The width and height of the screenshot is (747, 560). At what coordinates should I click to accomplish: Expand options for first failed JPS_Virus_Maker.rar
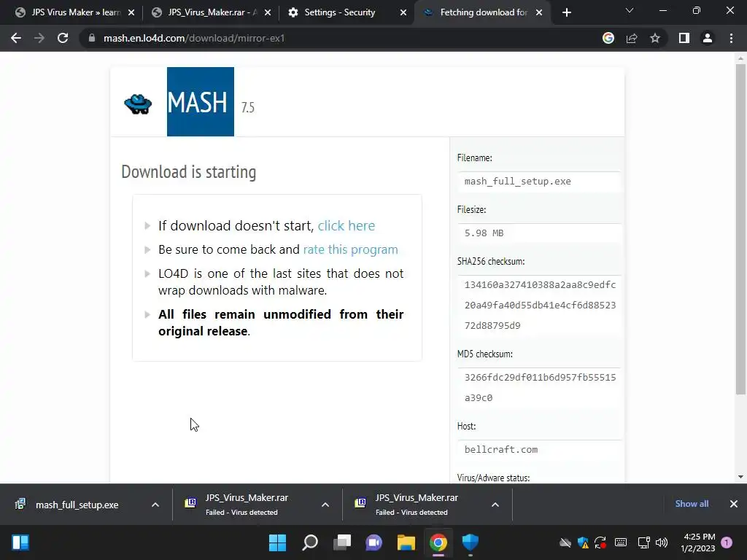[x=325, y=505]
